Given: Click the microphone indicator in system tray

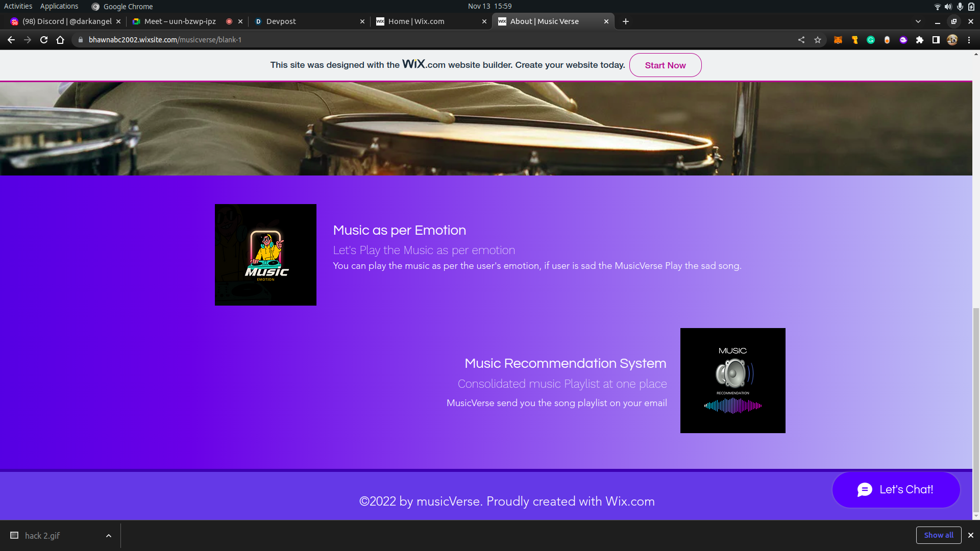Looking at the screenshot, I should click(960, 6).
